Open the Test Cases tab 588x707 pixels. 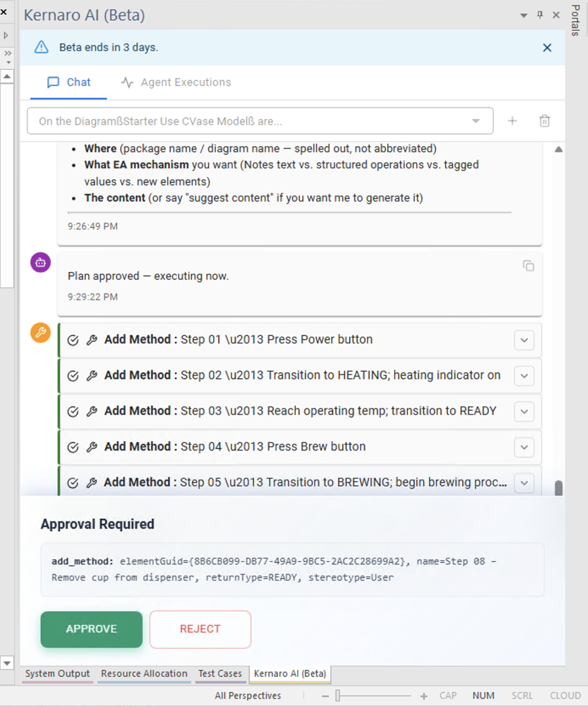pos(220,674)
